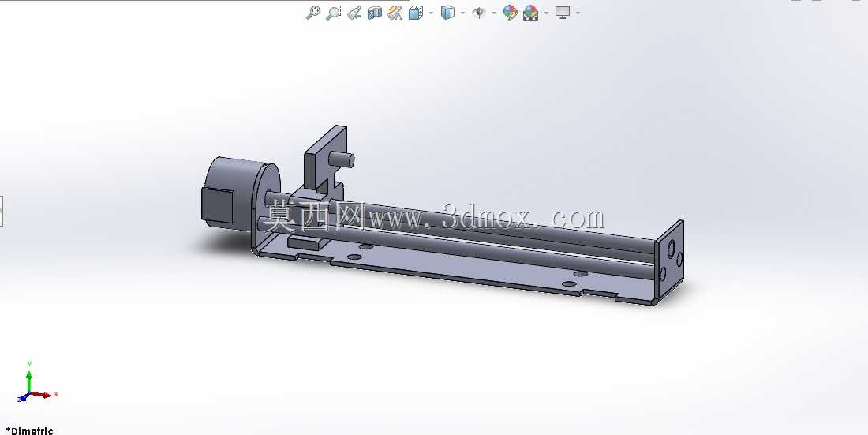
Task: Select the Zoom to Area tool
Action: (x=333, y=12)
